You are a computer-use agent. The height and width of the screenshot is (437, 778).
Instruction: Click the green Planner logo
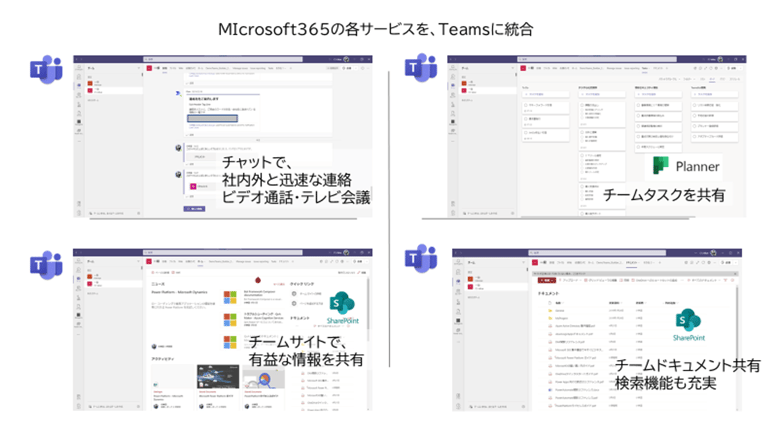pyautogui.click(x=660, y=165)
